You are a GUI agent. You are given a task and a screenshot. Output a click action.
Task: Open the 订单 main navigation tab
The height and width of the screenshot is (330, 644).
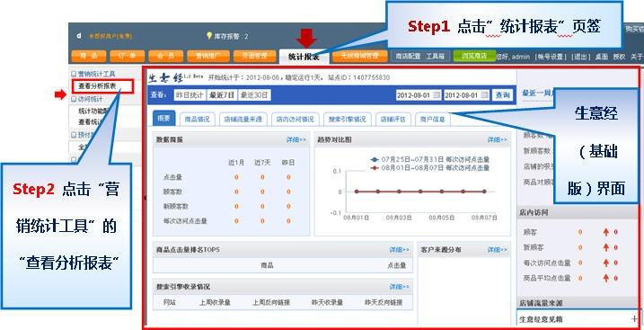[127, 57]
